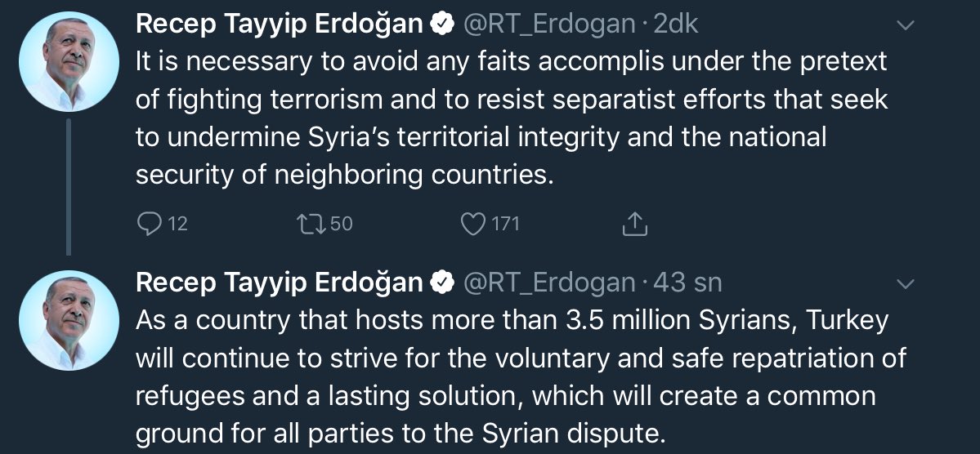This screenshot has height=454, width=980.
Task: Click the reply speech bubble icon
Action: coord(150,223)
